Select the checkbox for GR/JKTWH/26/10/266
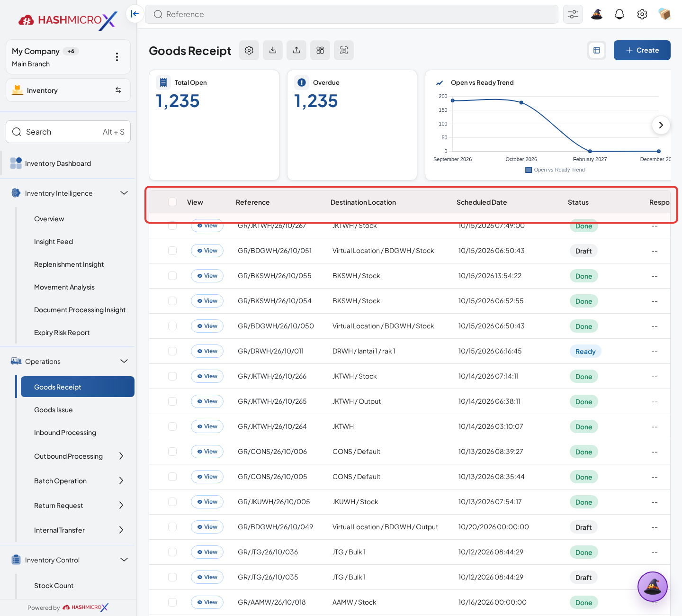682x616 pixels. point(172,376)
